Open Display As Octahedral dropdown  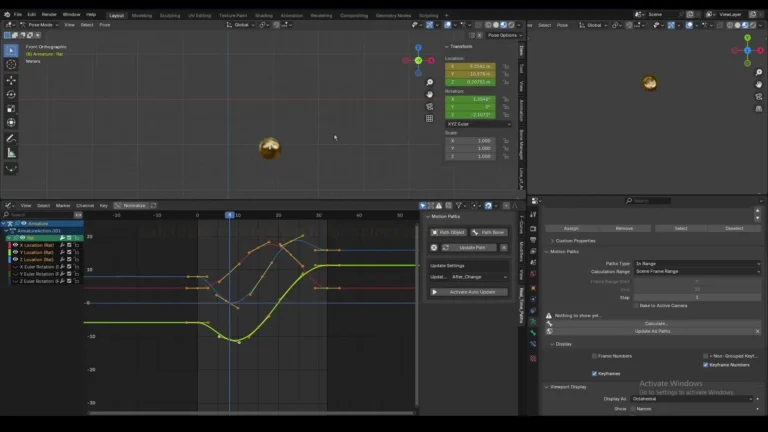[692, 399]
